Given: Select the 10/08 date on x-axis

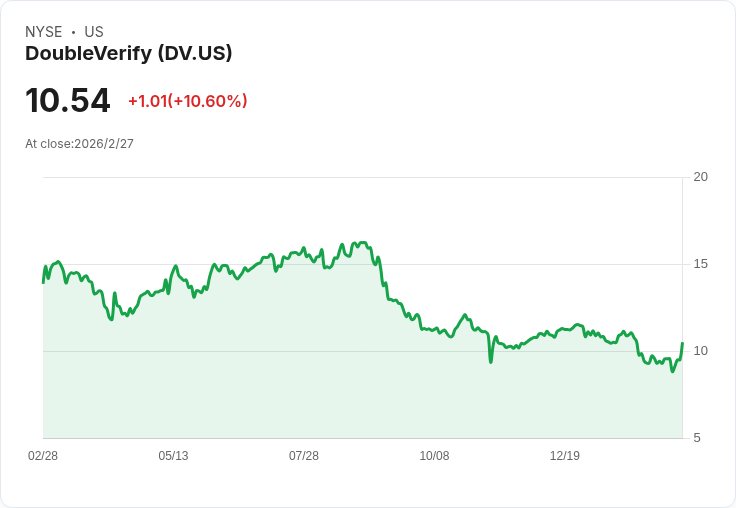Looking at the screenshot, I should pos(434,456).
